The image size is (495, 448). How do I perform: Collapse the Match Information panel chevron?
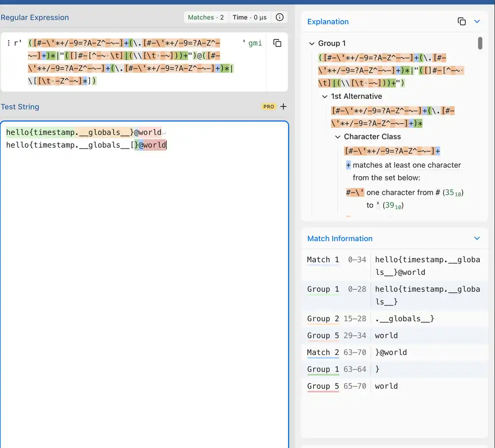point(477,238)
